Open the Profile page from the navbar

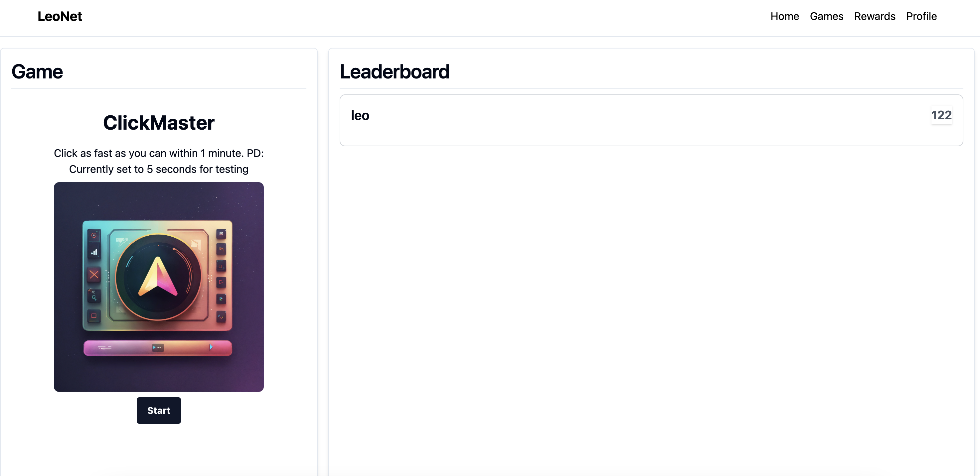(921, 16)
